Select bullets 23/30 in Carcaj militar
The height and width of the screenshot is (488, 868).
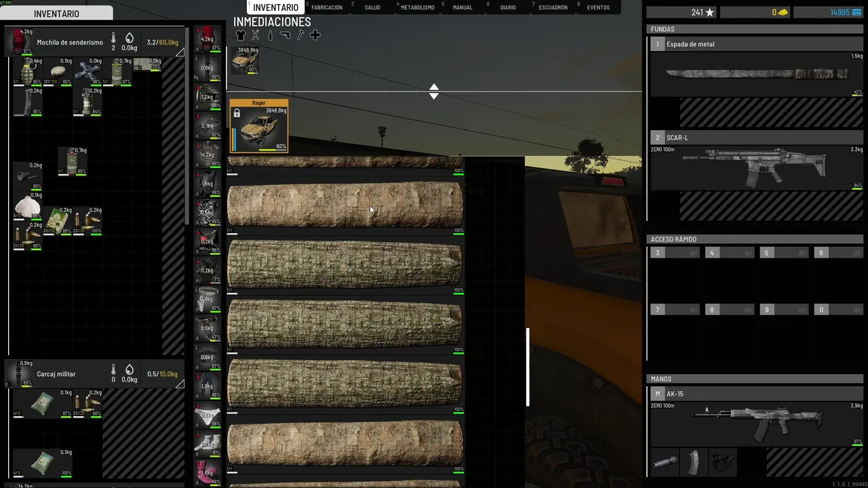coord(87,403)
